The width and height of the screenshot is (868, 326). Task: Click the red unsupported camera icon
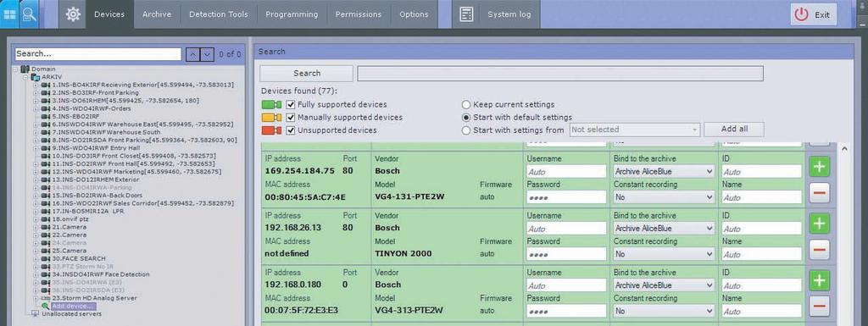pyautogui.click(x=272, y=130)
